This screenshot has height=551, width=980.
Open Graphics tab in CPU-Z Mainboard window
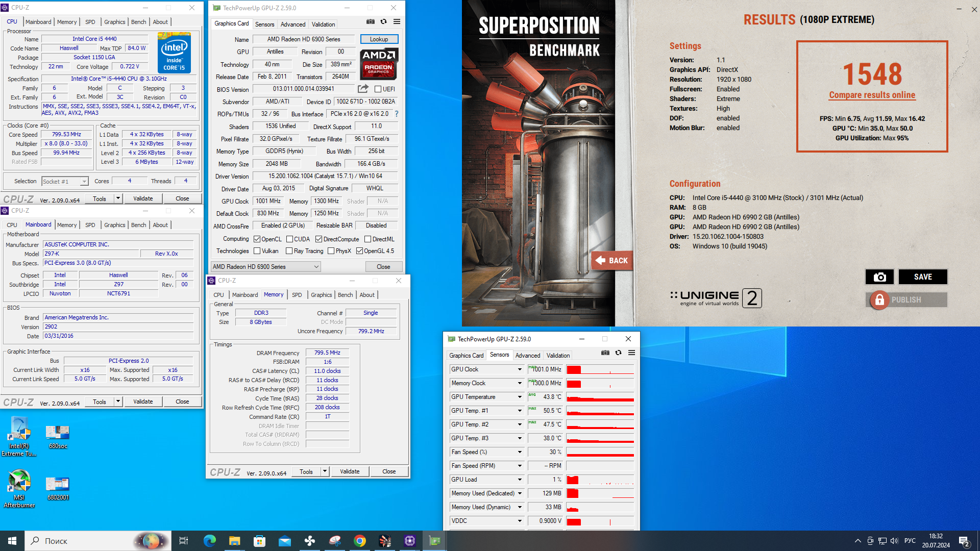click(114, 225)
